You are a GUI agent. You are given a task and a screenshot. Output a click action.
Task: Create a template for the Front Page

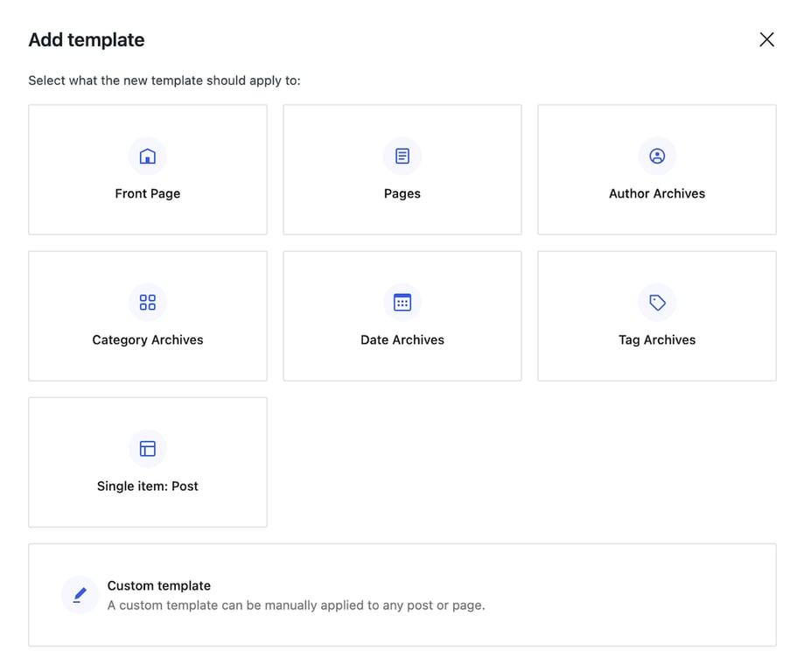click(147, 169)
